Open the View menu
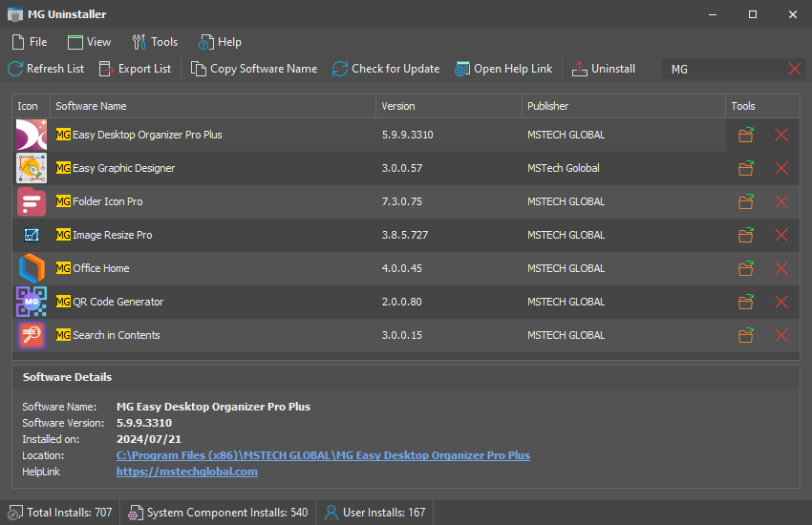Viewport: 812px width, 525px height. pos(89,42)
